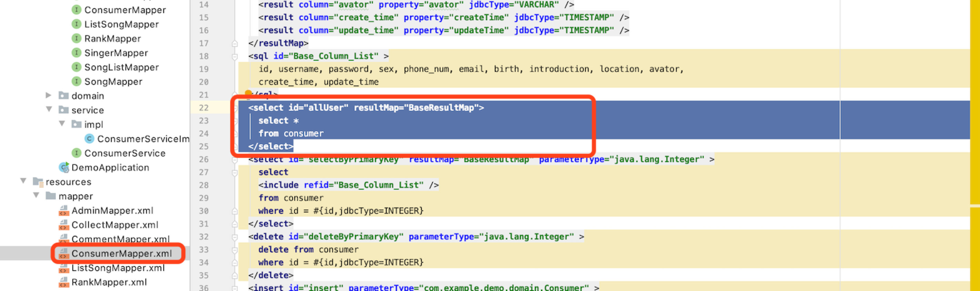980x291 pixels.
Task: Click the editor's vertical scrollbar stripe
Action: [975, 145]
